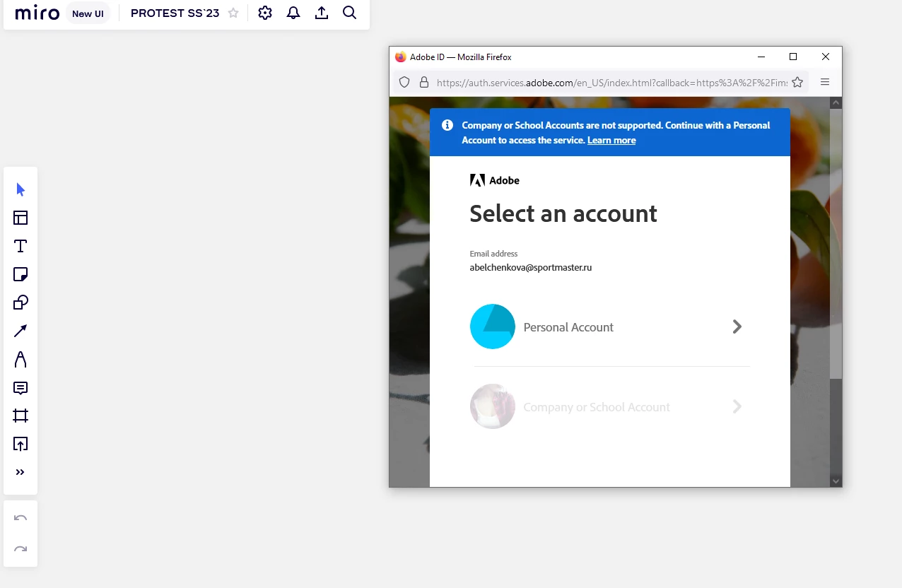Click the padlock site info icon
This screenshot has width=902, height=588.
[424, 82]
